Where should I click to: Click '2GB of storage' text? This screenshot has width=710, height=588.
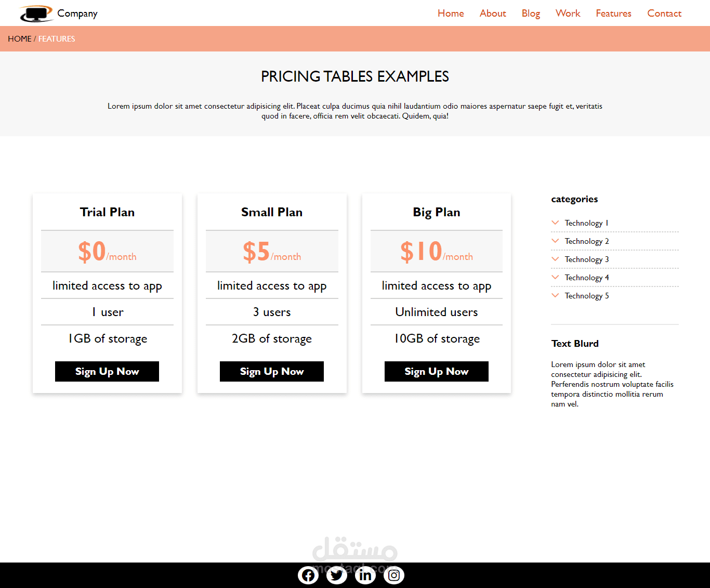[272, 339]
